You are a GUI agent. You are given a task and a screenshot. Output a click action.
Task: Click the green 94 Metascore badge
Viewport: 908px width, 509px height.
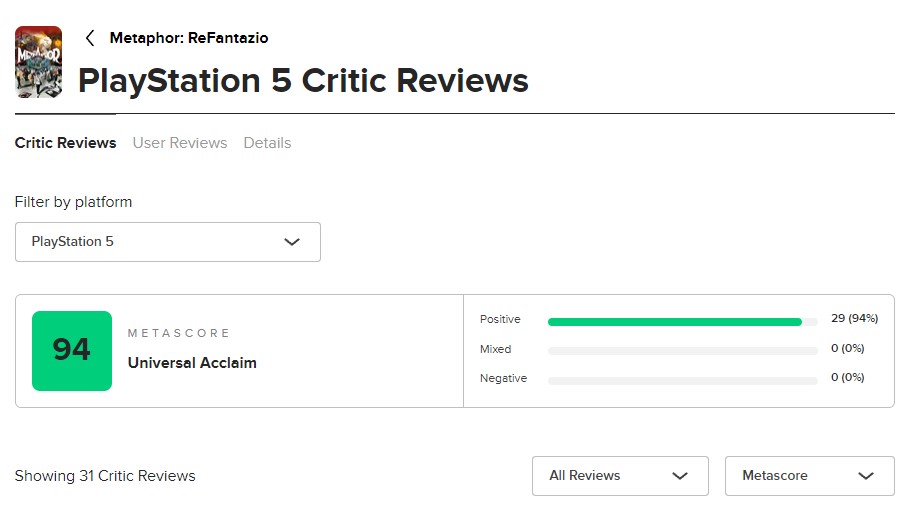tap(72, 350)
